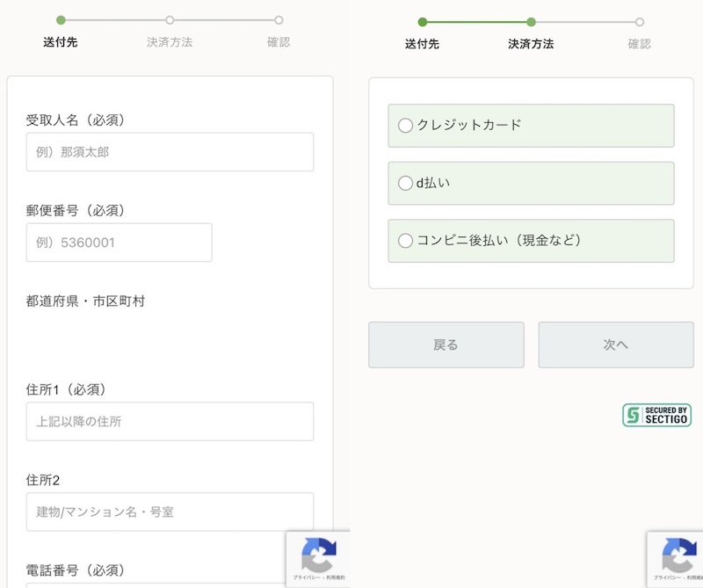This screenshot has height=588, width=703.
Task: Click the reCAPTCHA logo on the shipping form
Action: 318,554
